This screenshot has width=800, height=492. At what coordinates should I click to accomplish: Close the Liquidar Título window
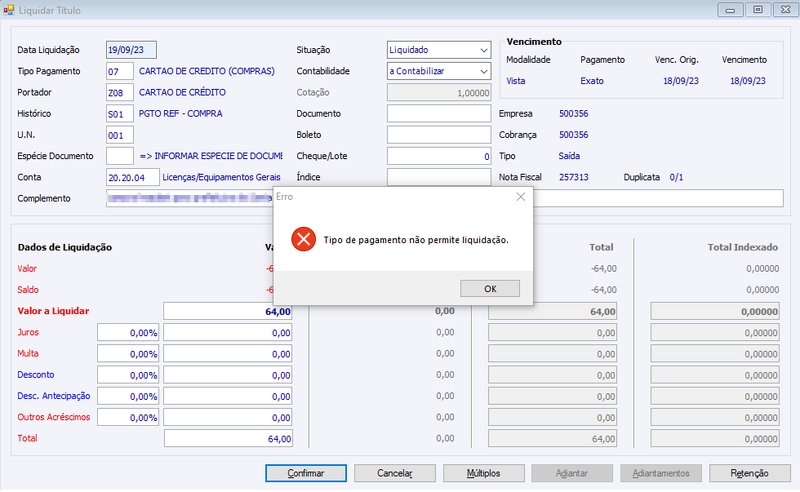coord(786,10)
